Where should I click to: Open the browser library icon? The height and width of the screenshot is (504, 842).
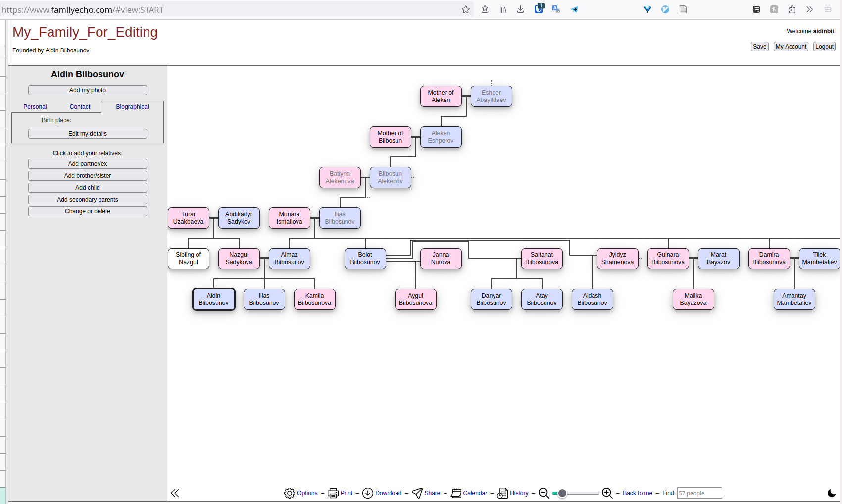click(503, 9)
